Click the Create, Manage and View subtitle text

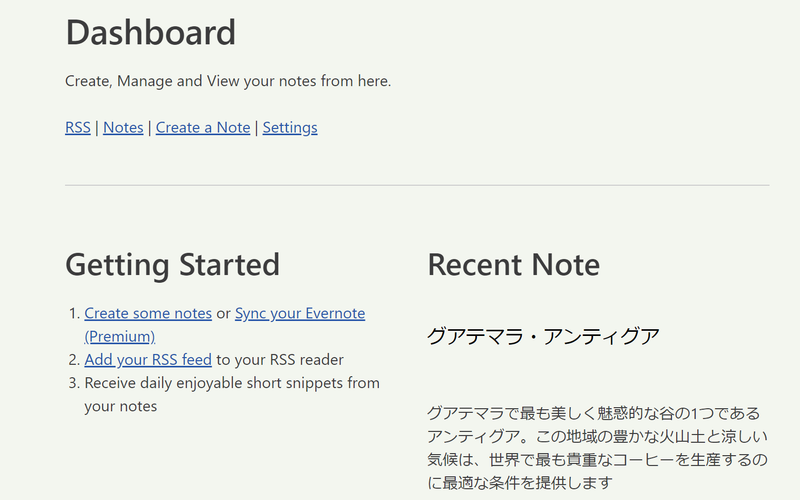pos(228,81)
